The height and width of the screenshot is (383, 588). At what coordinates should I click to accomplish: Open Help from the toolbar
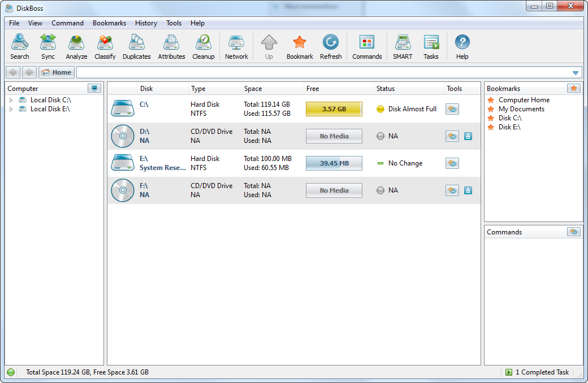coord(462,46)
